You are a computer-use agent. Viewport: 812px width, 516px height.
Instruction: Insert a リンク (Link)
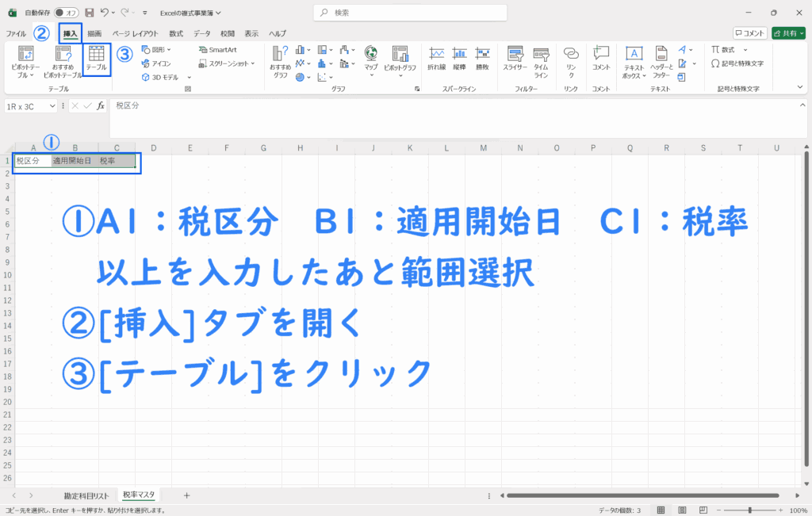(x=571, y=59)
